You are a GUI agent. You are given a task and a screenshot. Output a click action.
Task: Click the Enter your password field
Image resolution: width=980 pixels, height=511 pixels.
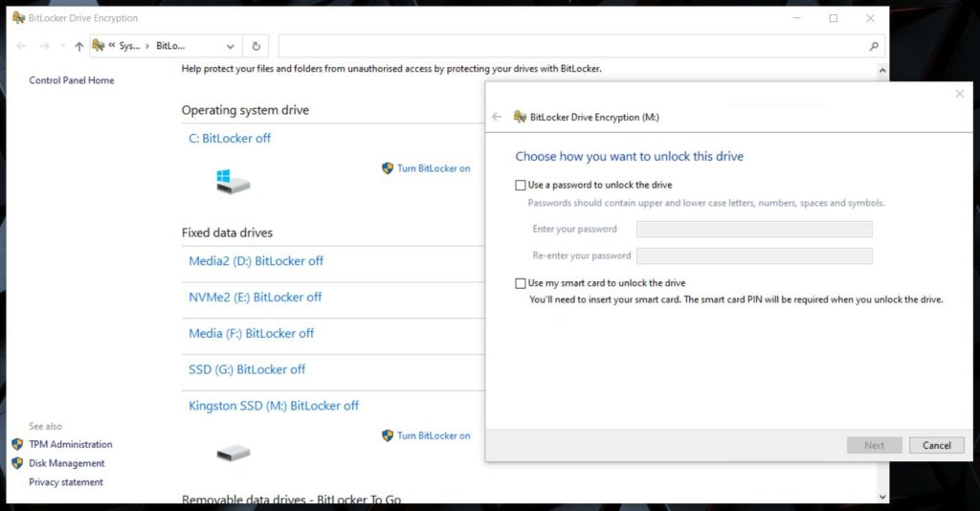tap(754, 229)
